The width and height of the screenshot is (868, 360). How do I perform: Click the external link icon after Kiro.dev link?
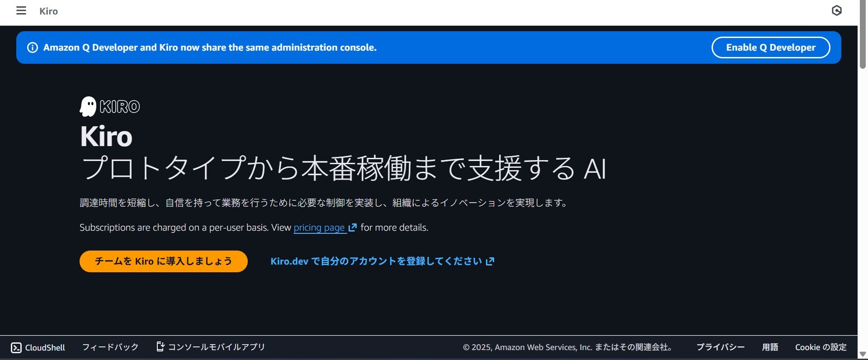click(490, 261)
